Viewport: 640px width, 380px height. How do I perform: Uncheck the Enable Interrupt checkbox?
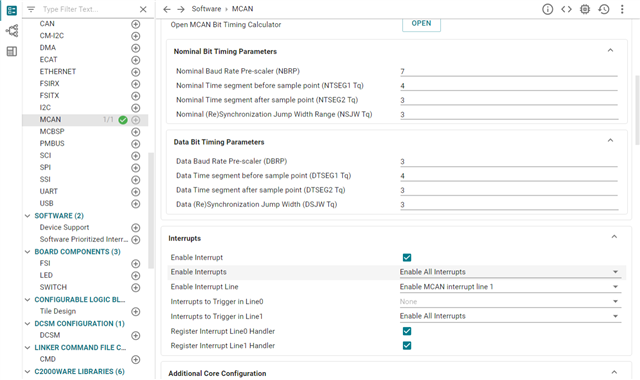pyautogui.click(x=407, y=258)
